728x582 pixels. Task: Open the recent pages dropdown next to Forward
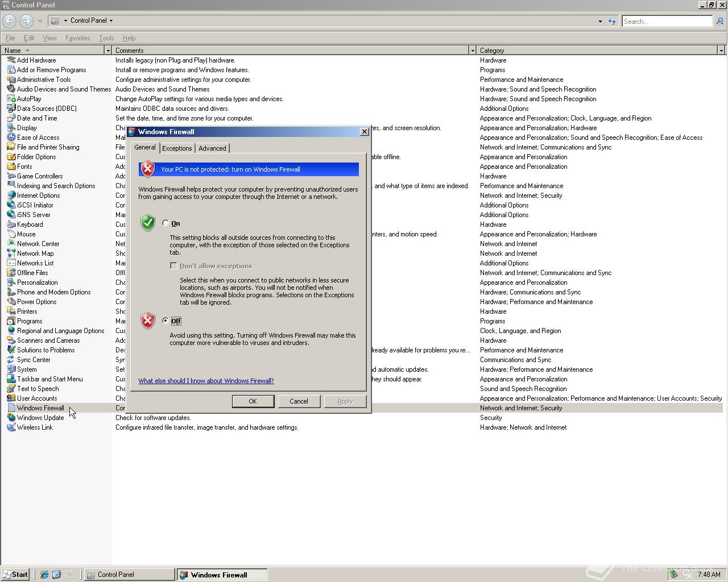pyautogui.click(x=40, y=22)
